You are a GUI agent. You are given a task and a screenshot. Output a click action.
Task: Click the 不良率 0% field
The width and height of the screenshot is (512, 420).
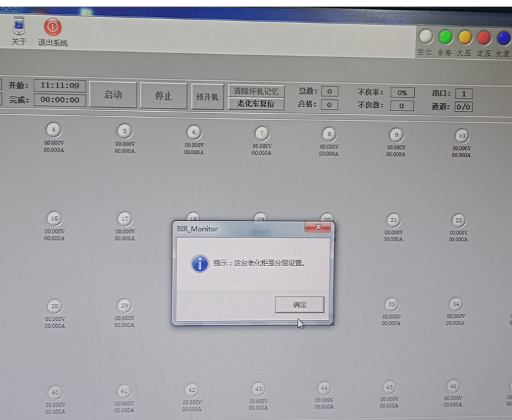point(402,93)
